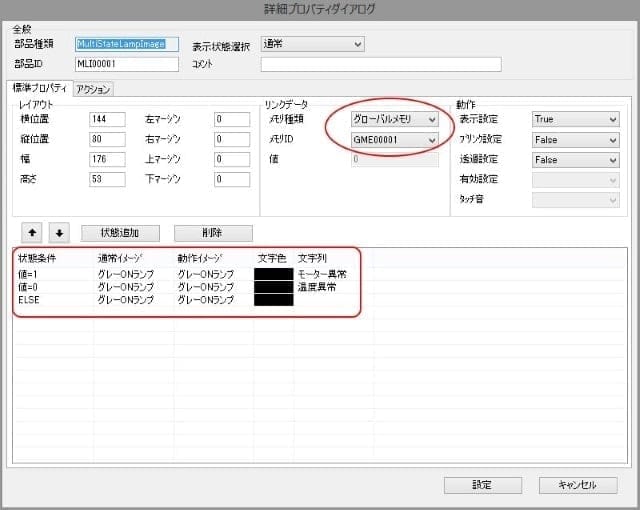The width and height of the screenshot is (640, 510).
Task: Open the メモリID dropdown showing GME00001
Action: 395,139
